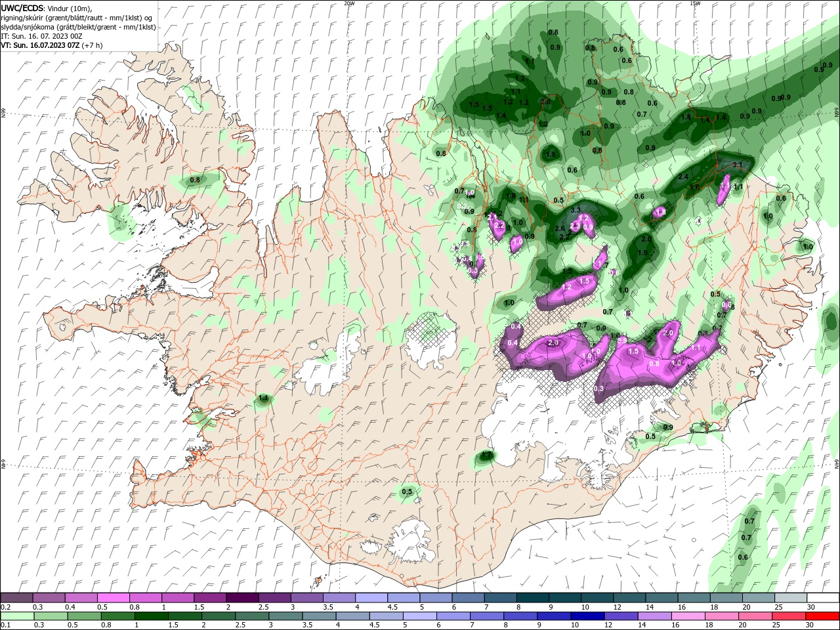Click the 0.8 rain value in the Westfjords
The height and width of the screenshot is (630, 840).
(x=195, y=180)
